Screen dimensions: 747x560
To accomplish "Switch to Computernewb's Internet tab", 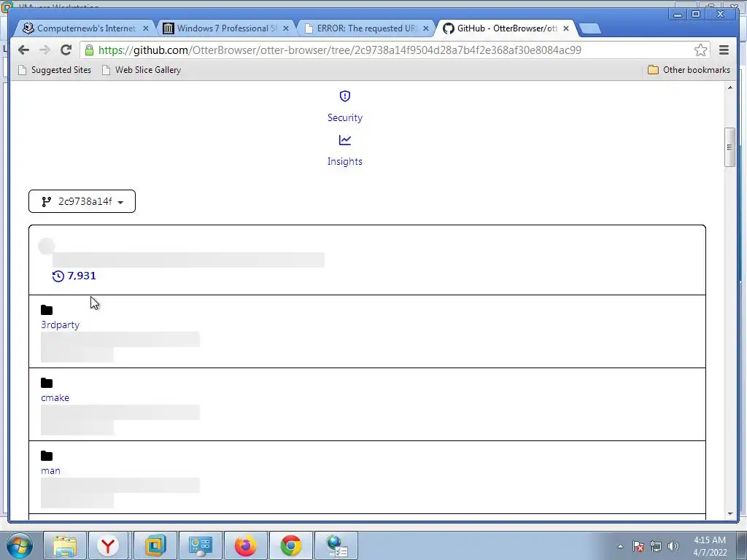I will point(86,28).
